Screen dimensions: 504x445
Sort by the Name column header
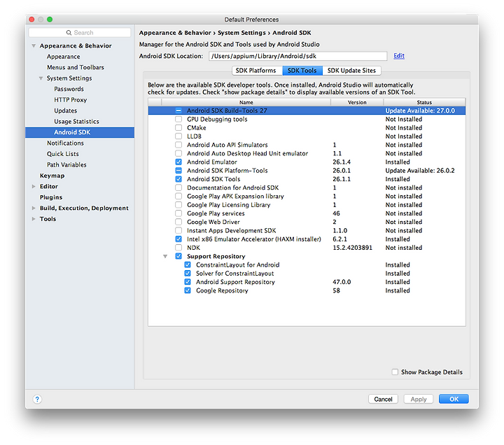[x=246, y=102]
